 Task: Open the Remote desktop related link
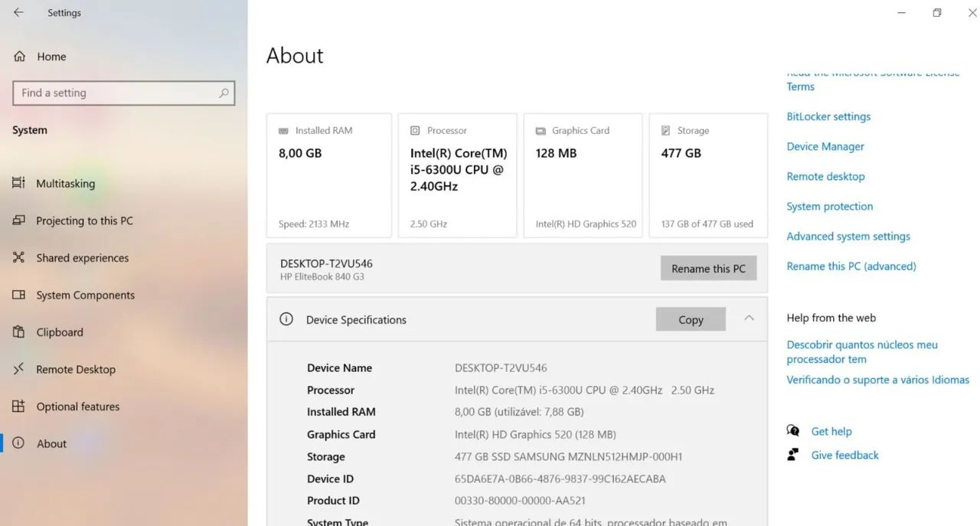pyautogui.click(x=825, y=176)
